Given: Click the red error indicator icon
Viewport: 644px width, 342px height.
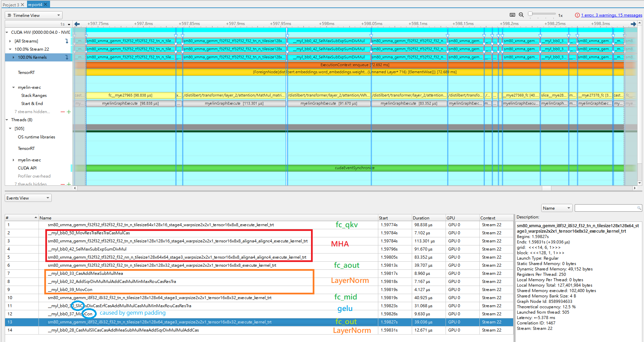Looking at the screenshot, I should (577, 15).
